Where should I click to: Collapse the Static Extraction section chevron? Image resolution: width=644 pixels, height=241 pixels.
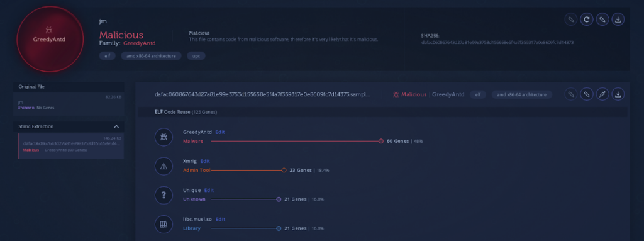point(116,126)
